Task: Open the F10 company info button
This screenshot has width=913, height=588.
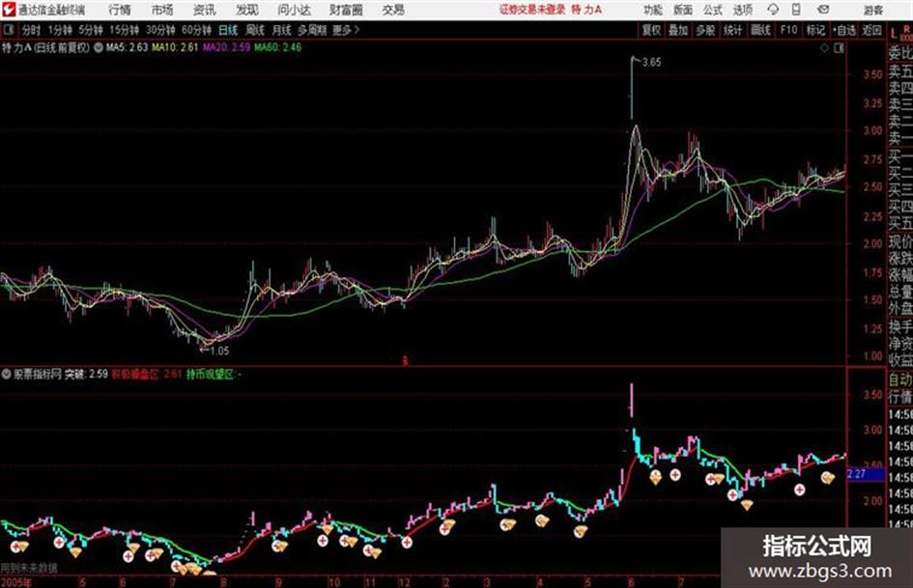Action: (788, 30)
